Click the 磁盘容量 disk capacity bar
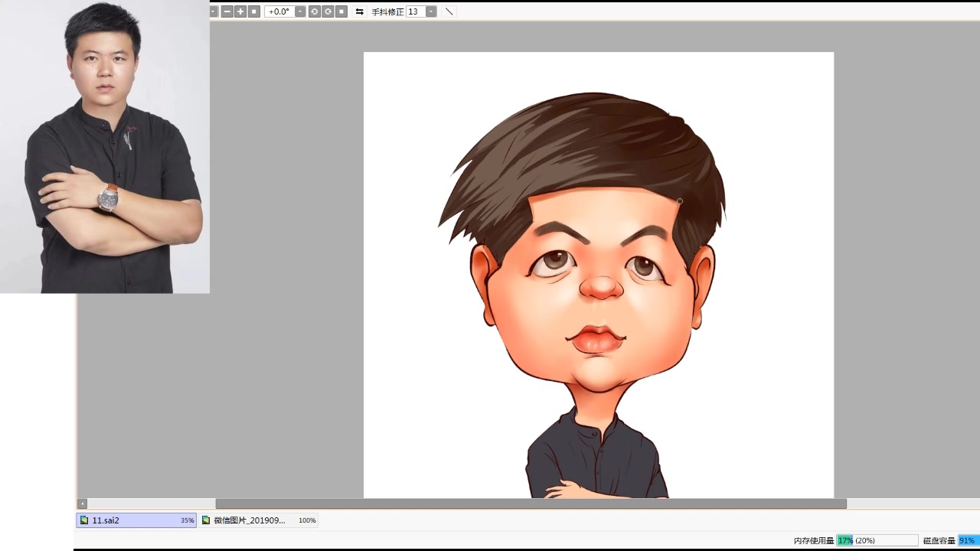 click(969, 540)
